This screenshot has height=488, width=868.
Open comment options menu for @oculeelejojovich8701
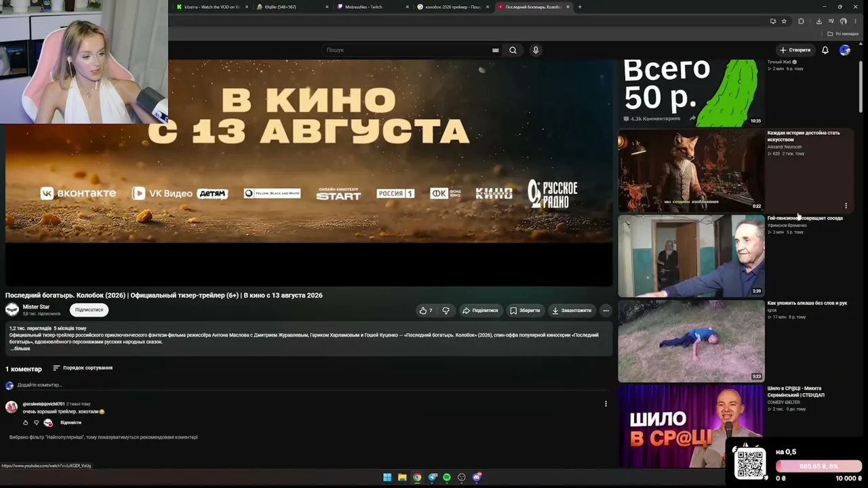(606, 404)
